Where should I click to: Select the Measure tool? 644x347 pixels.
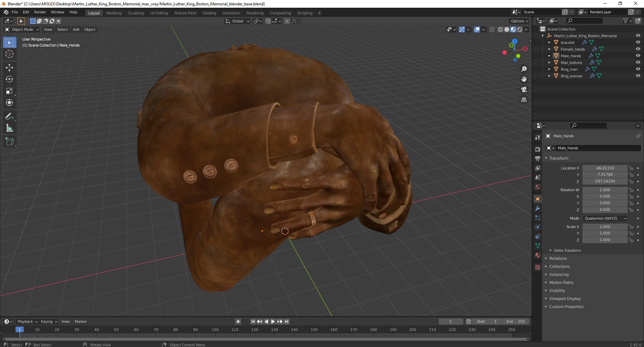pos(9,128)
